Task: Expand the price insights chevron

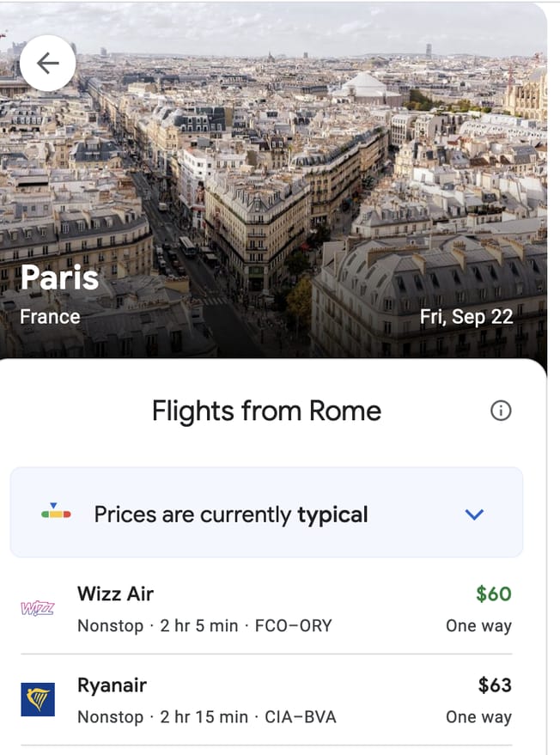Action: click(474, 514)
